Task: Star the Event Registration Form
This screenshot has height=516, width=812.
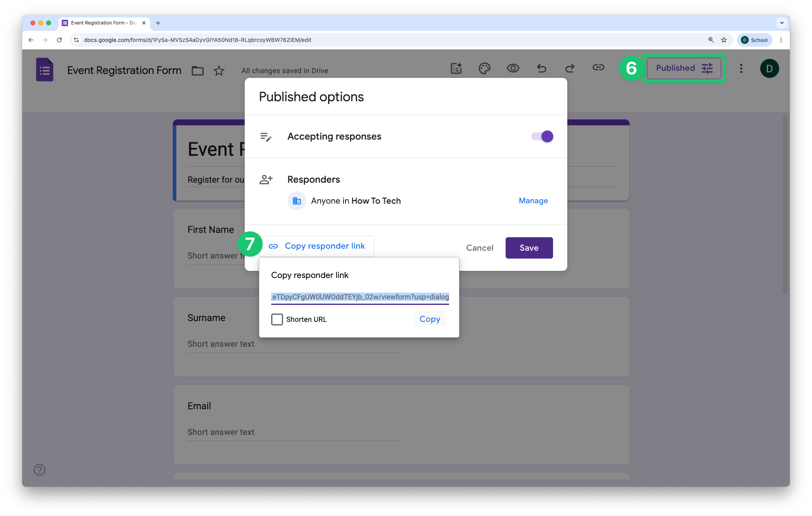Action: 219,71
